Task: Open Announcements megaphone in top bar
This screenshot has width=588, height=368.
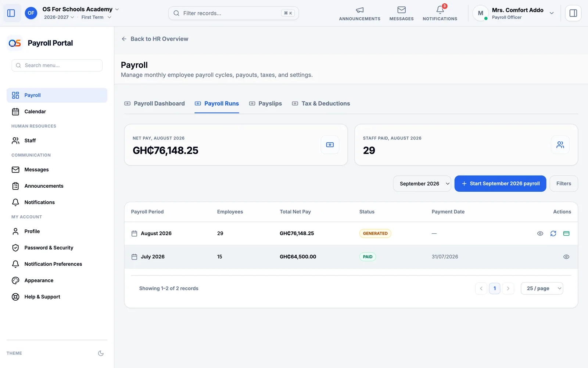Action: click(359, 13)
